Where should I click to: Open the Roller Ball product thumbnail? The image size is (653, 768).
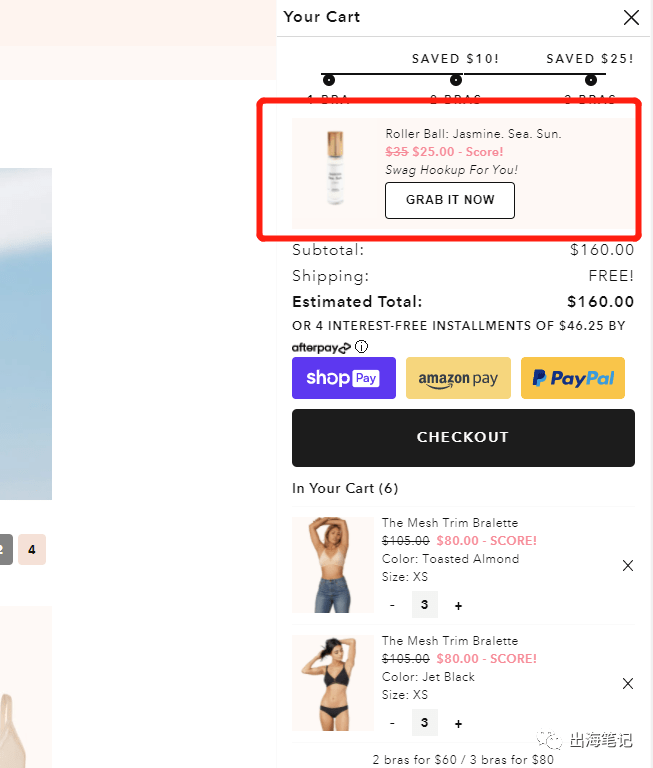pyautogui.click(x=335, y=168)
